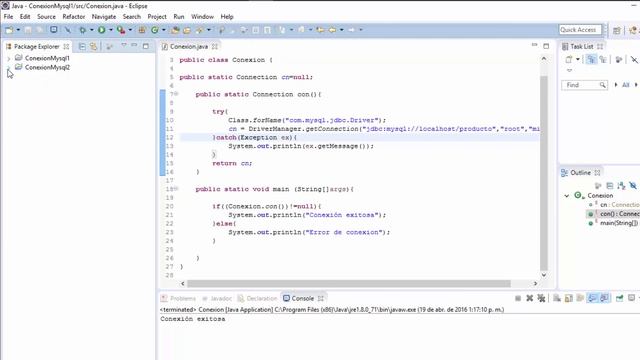Collapse the Conexion class in Outline
This screenshot has height=360, width=640.
coord(567,196)
